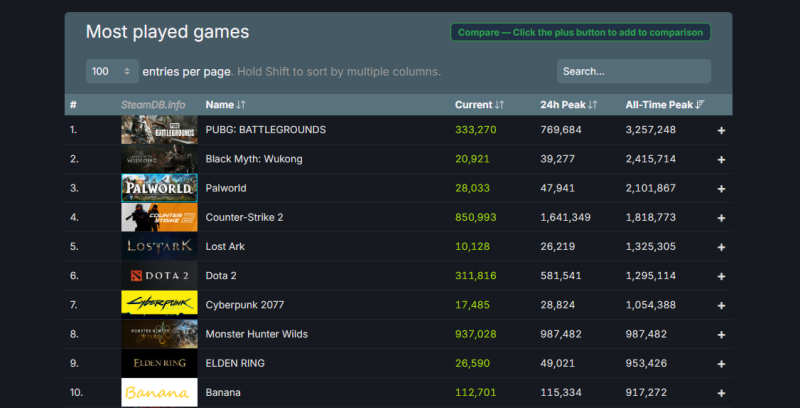Image resolution: width=800 pixels, height=408 pixels.
Task: Sort by All-Time Peak column
Action: pyautogui.click(x=664, y=104)
